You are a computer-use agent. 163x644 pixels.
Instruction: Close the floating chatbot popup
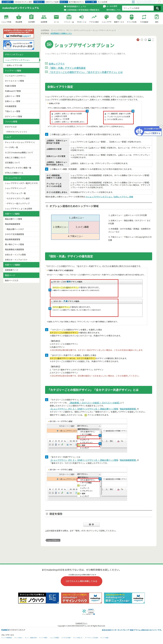tap(161, 127)
